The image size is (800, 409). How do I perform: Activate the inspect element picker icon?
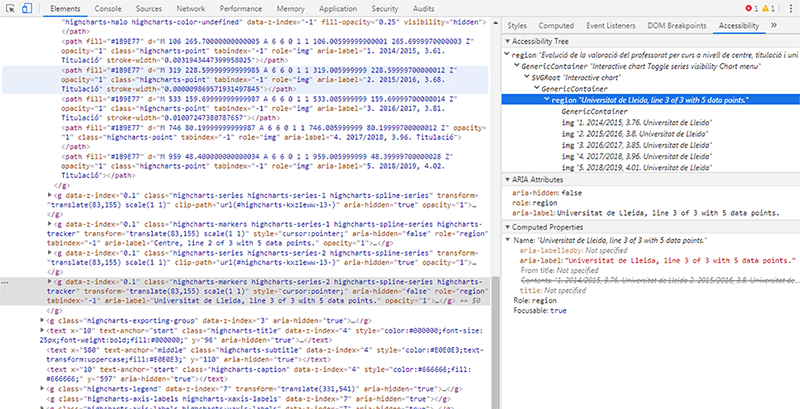10,7
